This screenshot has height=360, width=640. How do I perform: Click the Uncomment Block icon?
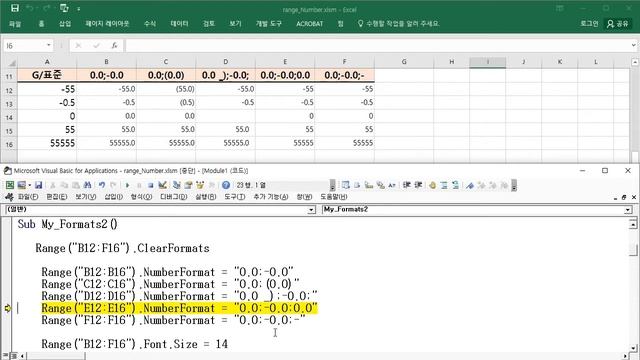click(456, 185)
